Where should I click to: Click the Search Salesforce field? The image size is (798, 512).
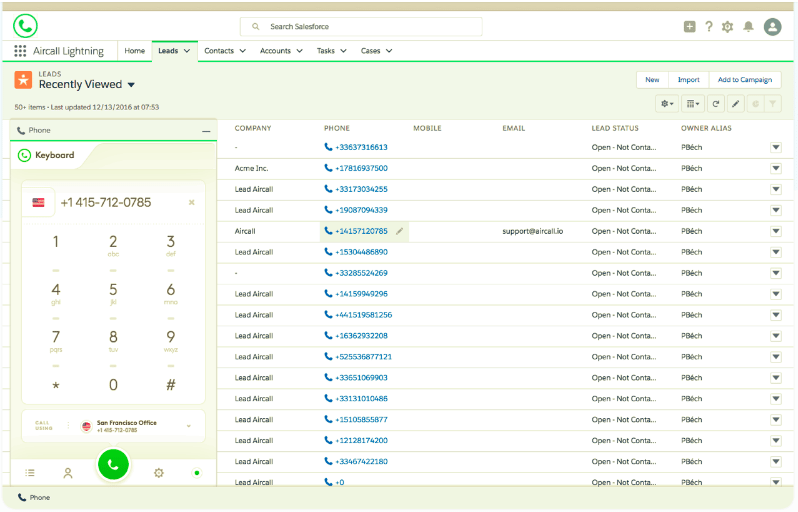tap(361, 26)
